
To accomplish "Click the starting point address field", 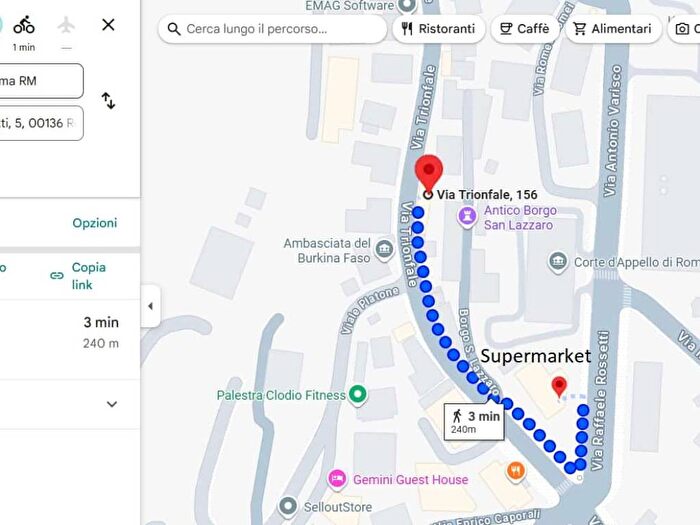I will point(40,81).
